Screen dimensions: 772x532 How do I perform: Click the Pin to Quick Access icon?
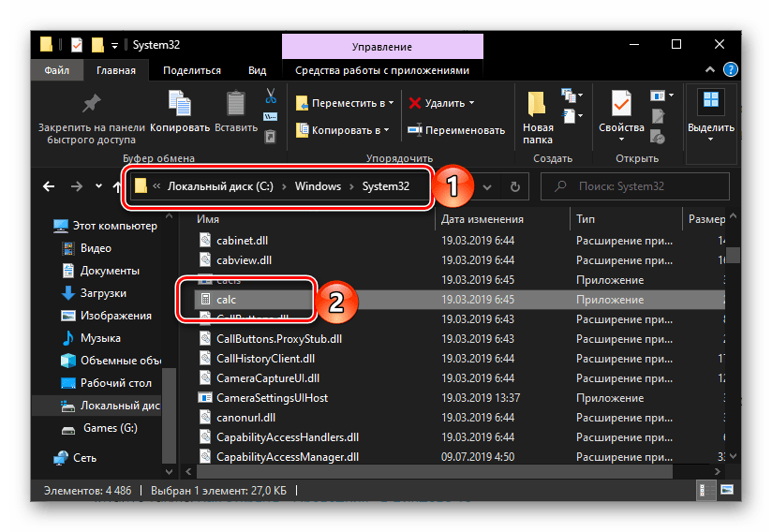coord(91,103)
